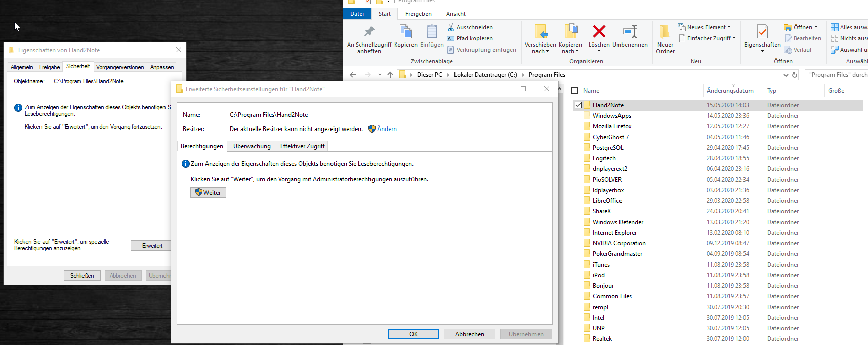Open the quick access toolbar customize arrow
The image size is (868, 345).
388,2
